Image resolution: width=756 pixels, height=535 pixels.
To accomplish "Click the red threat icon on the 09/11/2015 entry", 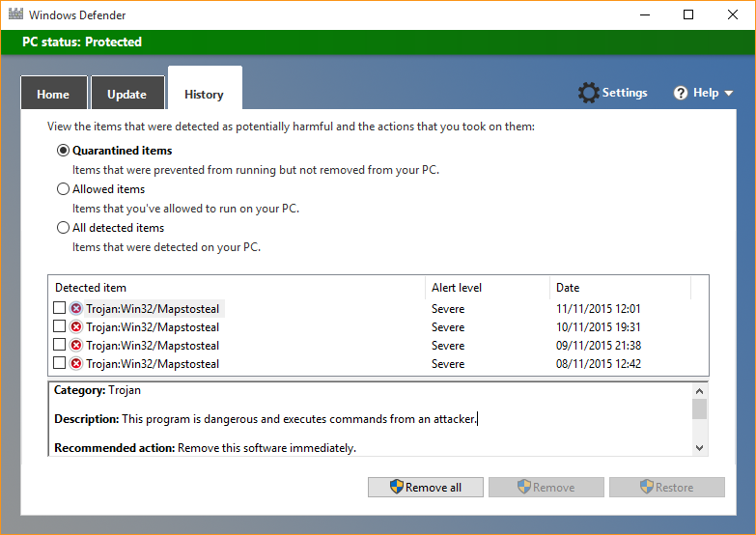I will pyautogui.click(x=76, y=345).
